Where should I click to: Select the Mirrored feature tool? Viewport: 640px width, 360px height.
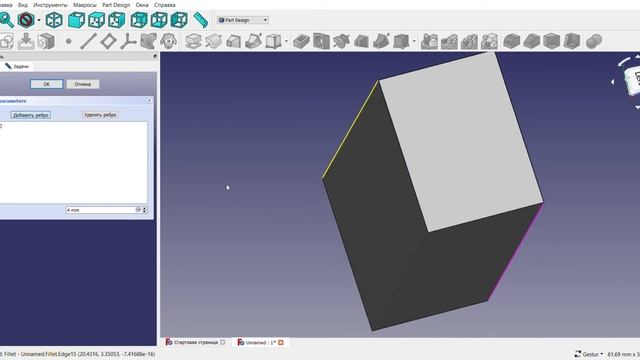[x=429, y=41]
